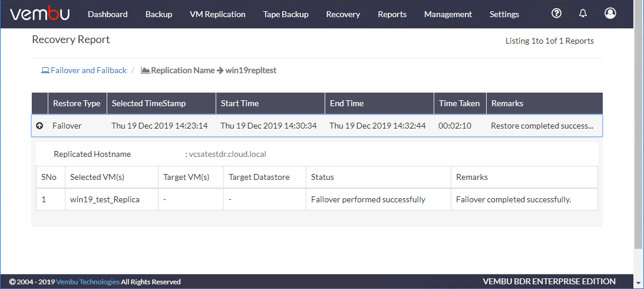Open notifications bell icon
The height and width of the screenshot is (289, 644).
(x=582, y=14)
